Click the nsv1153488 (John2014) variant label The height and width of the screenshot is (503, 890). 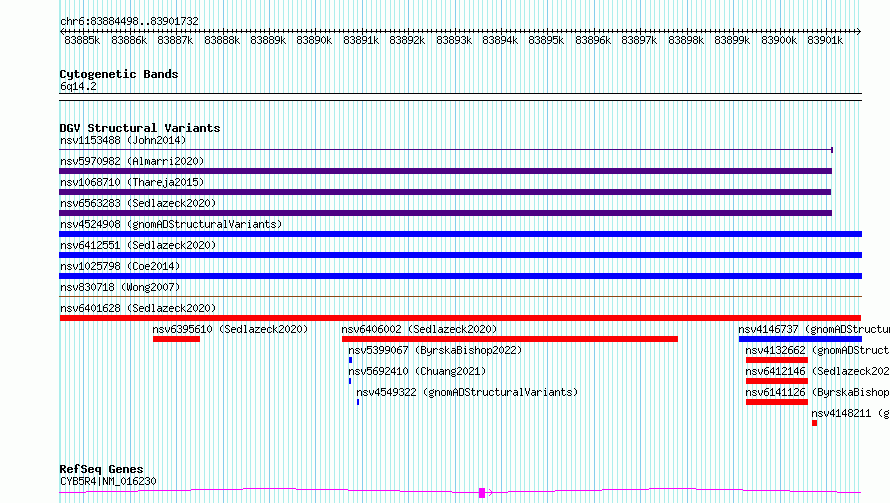[x=123, y=140]
